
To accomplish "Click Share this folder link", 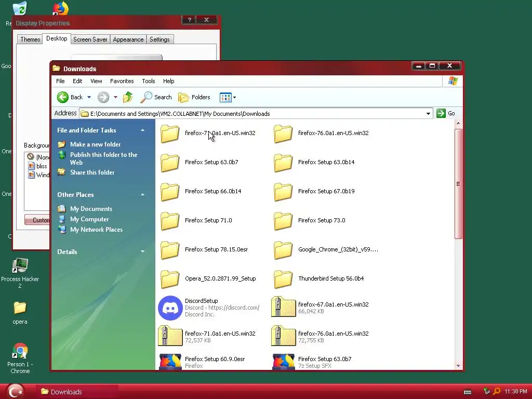I will click(92, 172).
